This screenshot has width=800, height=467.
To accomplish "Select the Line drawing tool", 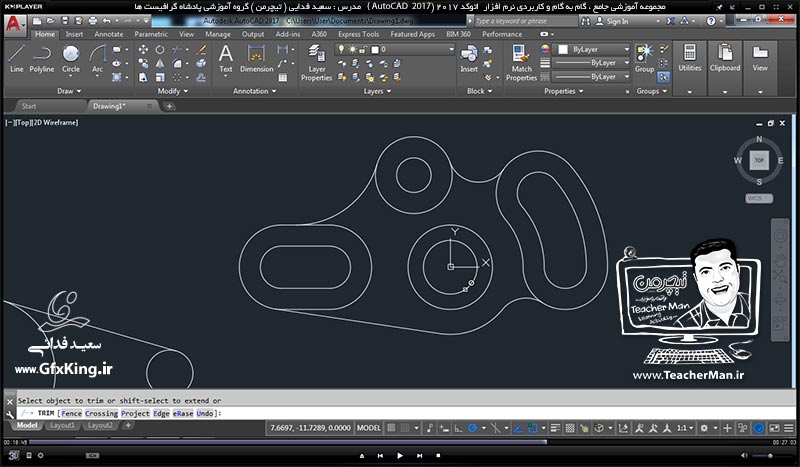I will tap(16, 58).
